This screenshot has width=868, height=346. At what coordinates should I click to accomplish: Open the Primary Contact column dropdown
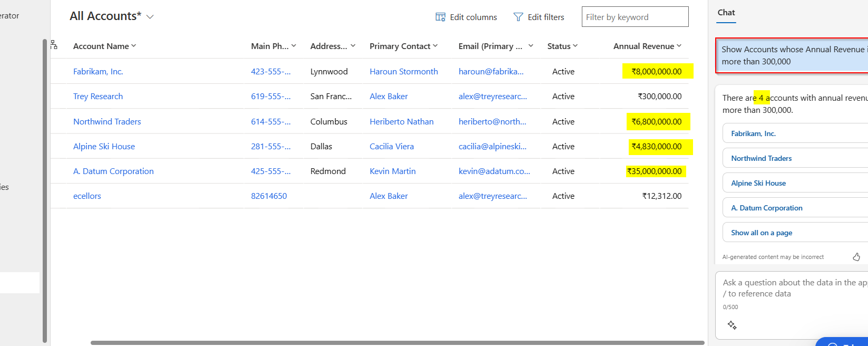435,46
